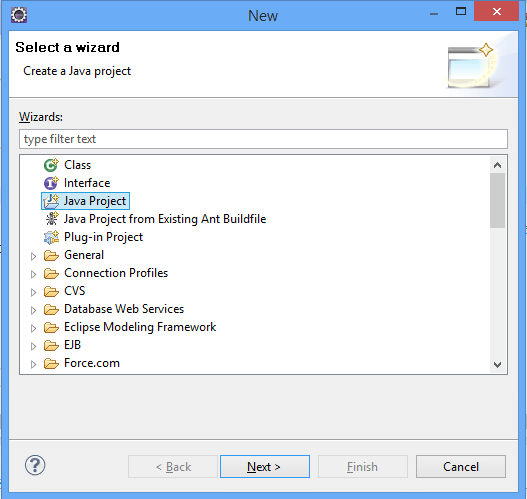Expand the EJB folder node
Screen dimensions: 527x499
pos(33,346)
